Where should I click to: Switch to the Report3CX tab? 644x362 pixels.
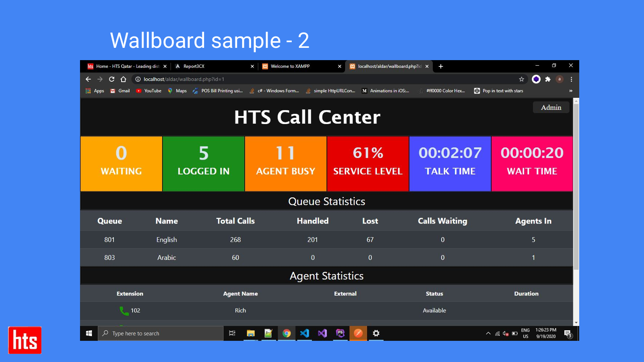click(x=212, y=66)
